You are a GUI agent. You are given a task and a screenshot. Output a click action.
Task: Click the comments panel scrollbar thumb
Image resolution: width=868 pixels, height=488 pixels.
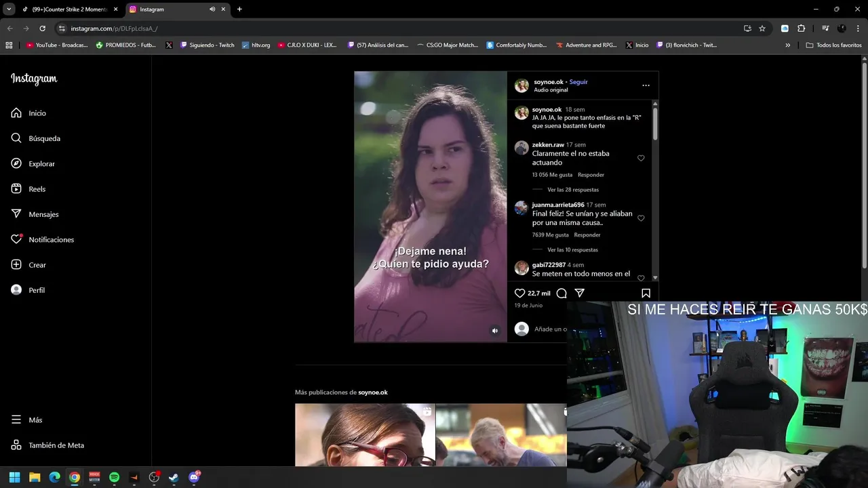tap(655, 124)
